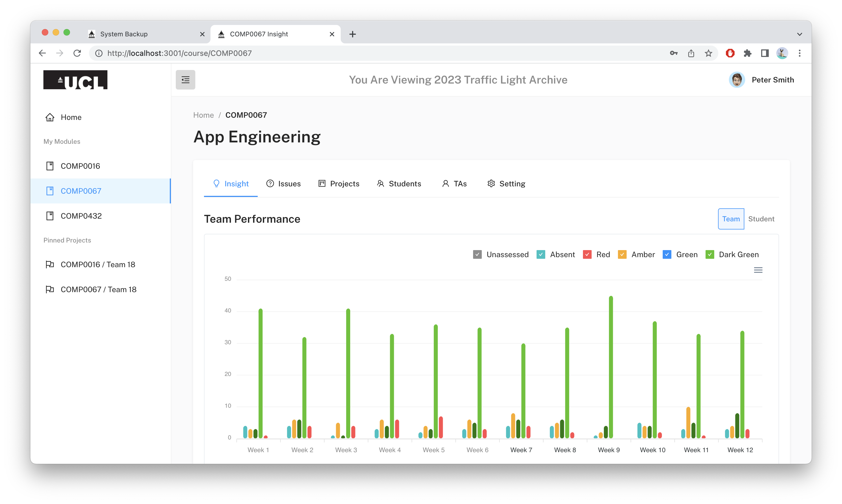
Task: Open the password key icon in the address bar
Action: point(674,53)
